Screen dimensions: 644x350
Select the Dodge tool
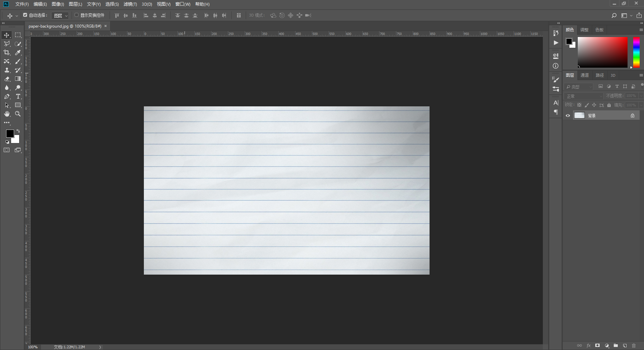(x=18, y=87)
